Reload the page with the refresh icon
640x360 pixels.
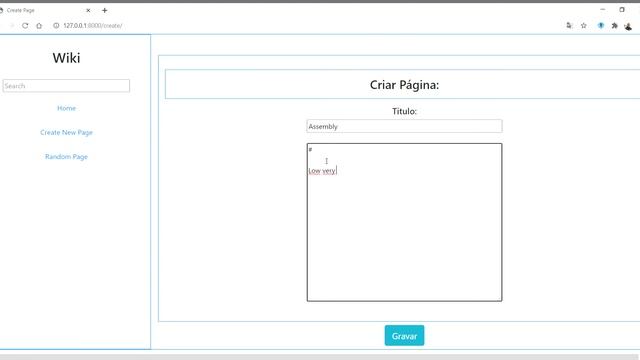click(25, 25)
